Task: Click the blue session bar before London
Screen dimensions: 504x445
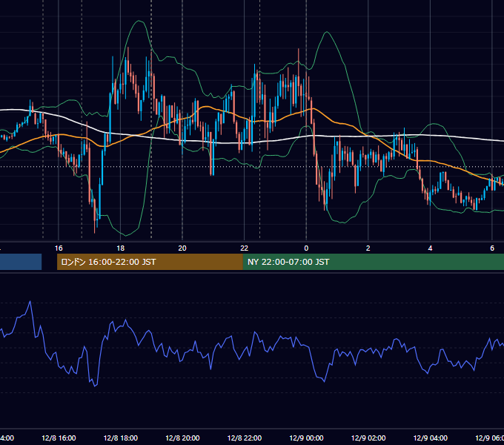Action: (x=21, y=262)
